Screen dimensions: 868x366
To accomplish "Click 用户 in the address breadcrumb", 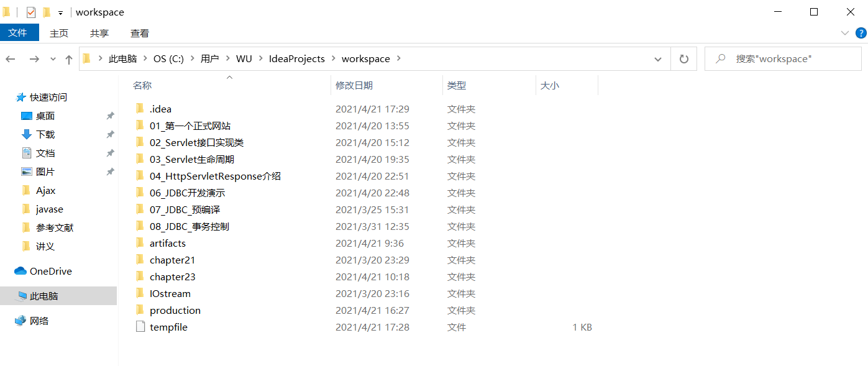I will tap(209, 59).
